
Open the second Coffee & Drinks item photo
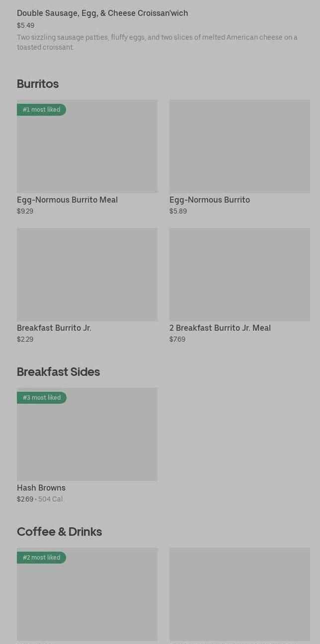click(240, 594)
